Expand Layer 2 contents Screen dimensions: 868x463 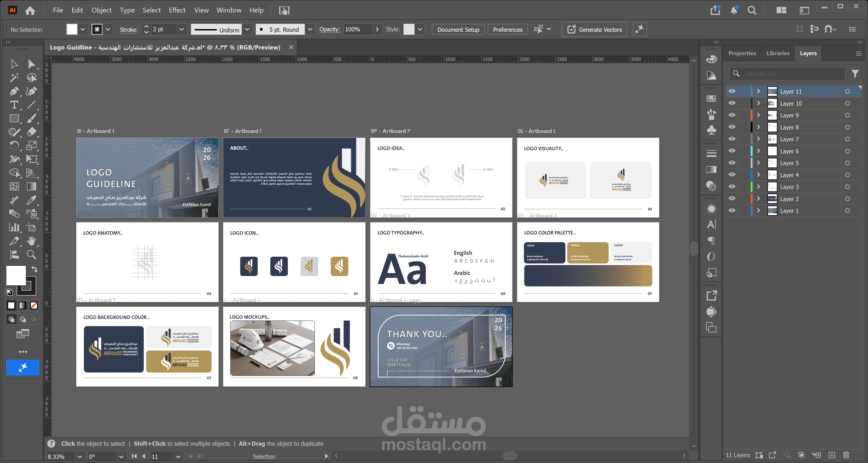coord(758,199)
